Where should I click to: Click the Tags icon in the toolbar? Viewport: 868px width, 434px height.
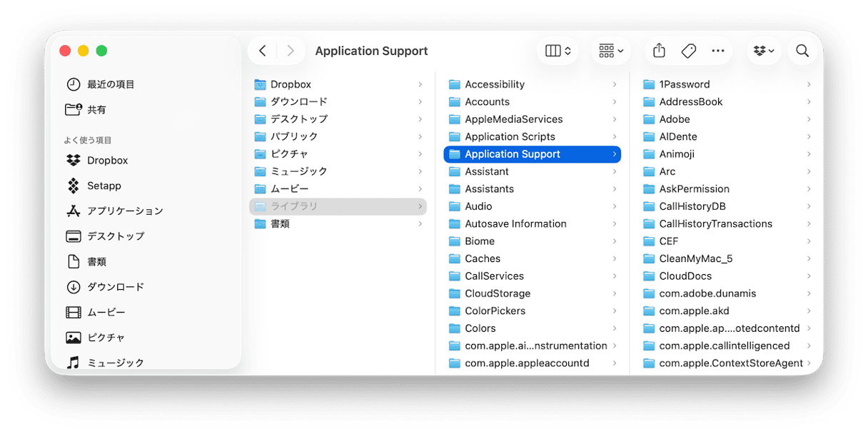click(x=688, y=50)
